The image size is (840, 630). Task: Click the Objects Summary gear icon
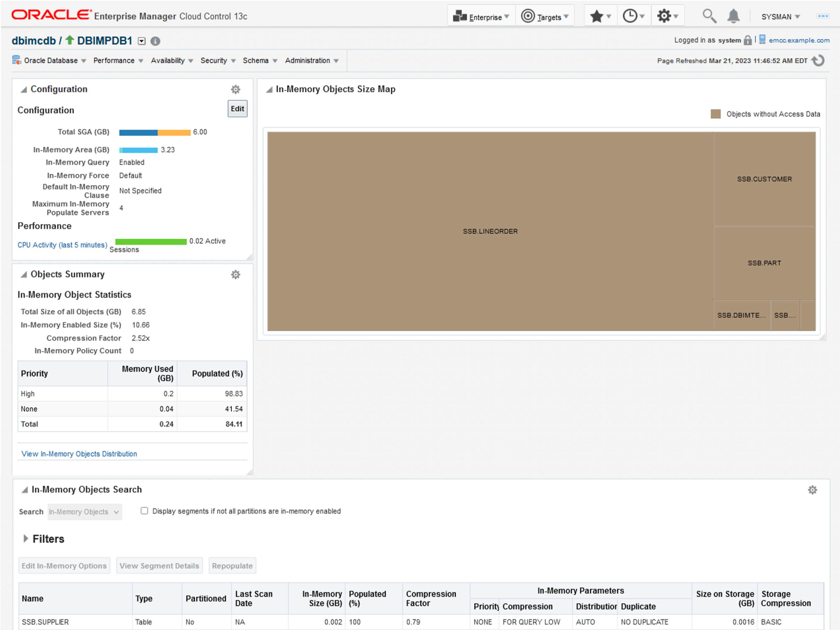(x=235, y=274)
